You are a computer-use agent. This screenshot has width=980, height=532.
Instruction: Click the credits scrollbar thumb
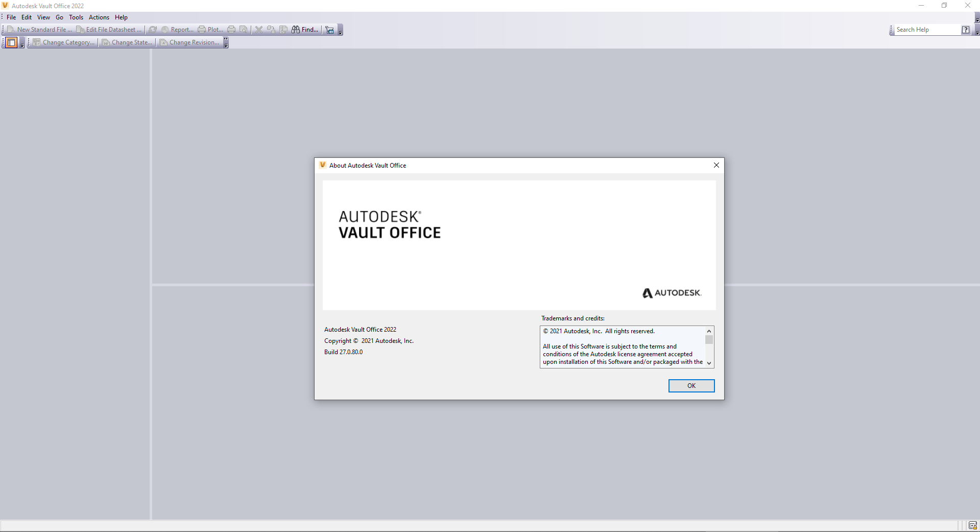point(709,340)
